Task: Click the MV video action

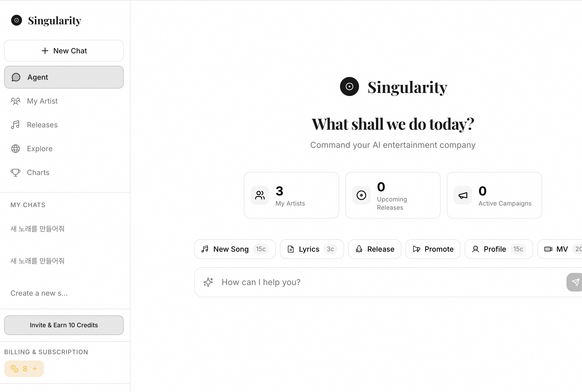Action: click(561, 249)
